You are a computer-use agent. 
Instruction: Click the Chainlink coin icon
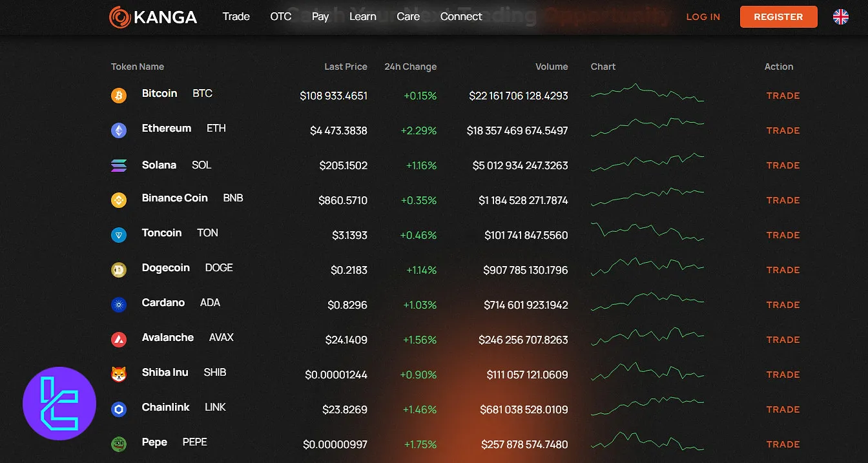pyautogui.click(x=119, y=409)
